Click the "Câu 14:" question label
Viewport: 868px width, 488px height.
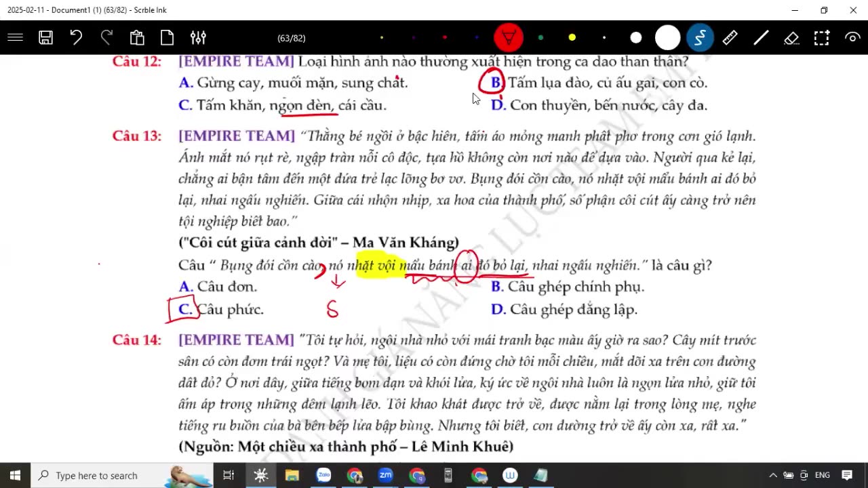[137, 340]
